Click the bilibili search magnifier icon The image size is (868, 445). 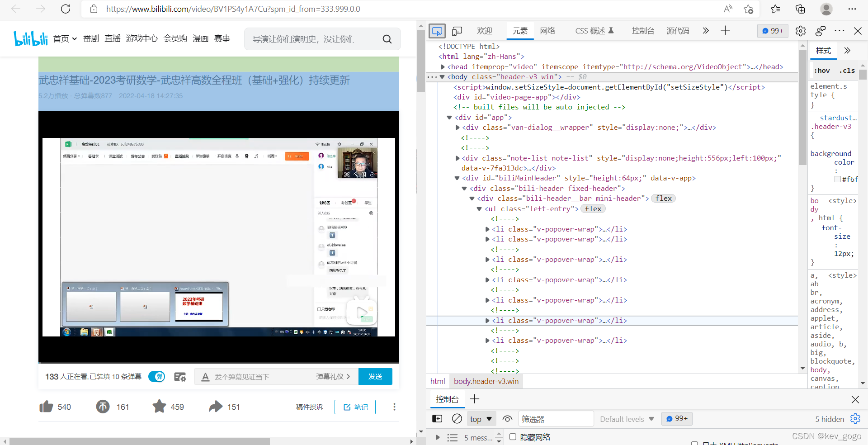(387, 39)
